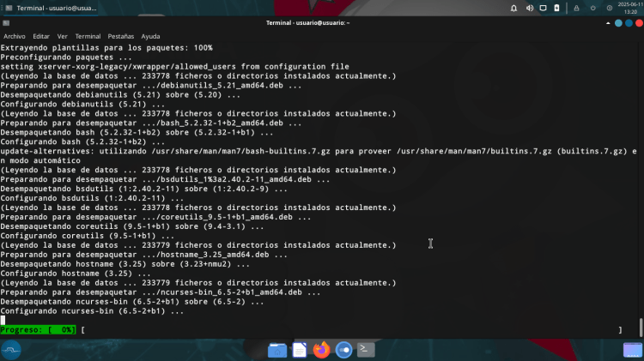Open the Archivo menu
This screenshot has width=644, height=361.
tap(15, 37)
